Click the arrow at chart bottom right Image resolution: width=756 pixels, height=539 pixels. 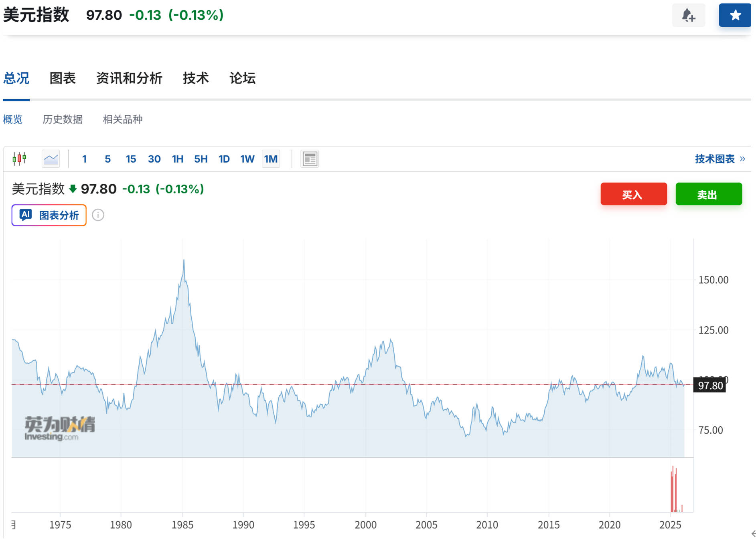pyautogui.click(x=753, y=533)
